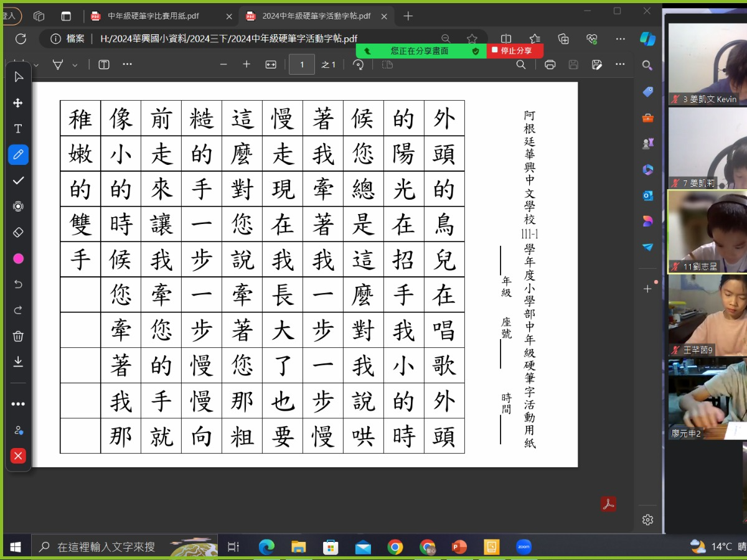
Task: Click the trash icon to clear annotations
Action: pos(18,336)
